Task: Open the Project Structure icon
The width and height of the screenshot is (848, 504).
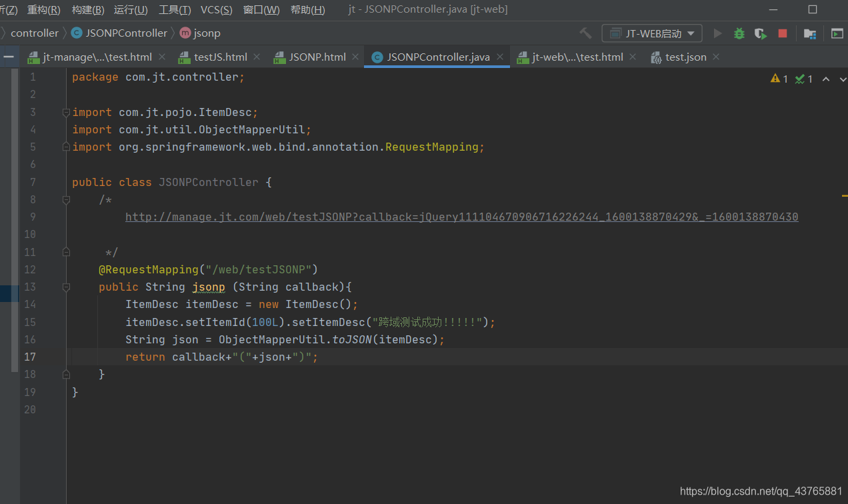Action: pos(810,33)
